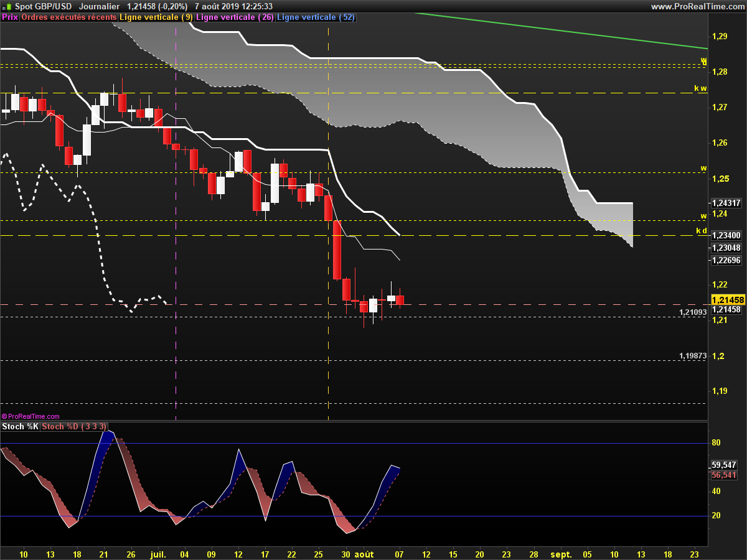The height and width of the screenshot is (560, 747).
Task: Click the 07 date axis label
Action: (x=399, y=553)
